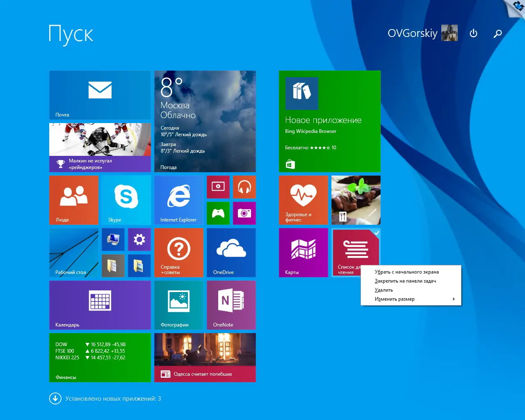Expand the Изменить размер submenu arrow

[x=453, y=299]
